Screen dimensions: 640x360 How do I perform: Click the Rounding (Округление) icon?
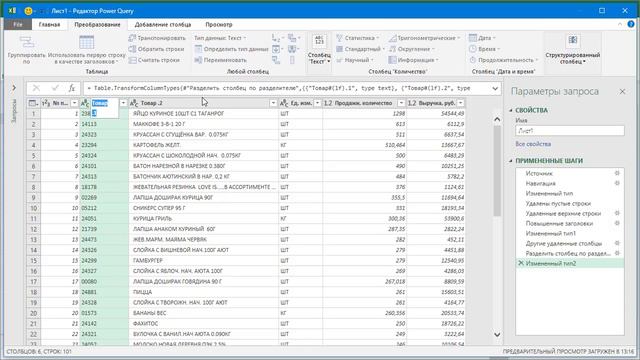point(392,49)
